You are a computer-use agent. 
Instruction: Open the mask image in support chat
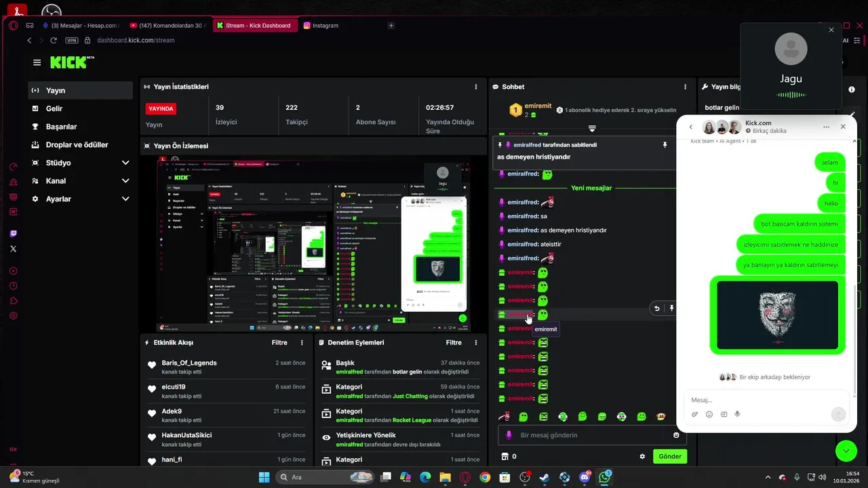pos(777,315)
